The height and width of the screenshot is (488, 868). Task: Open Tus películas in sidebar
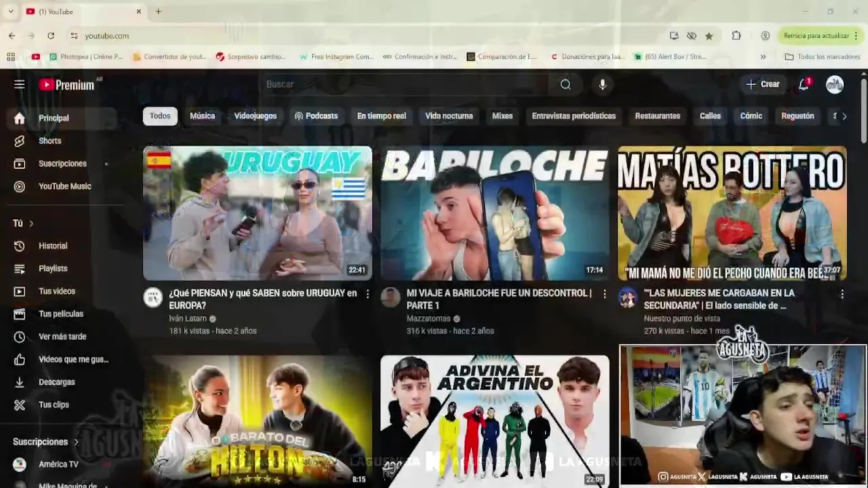pyautogui.click(x=62, y=314)
